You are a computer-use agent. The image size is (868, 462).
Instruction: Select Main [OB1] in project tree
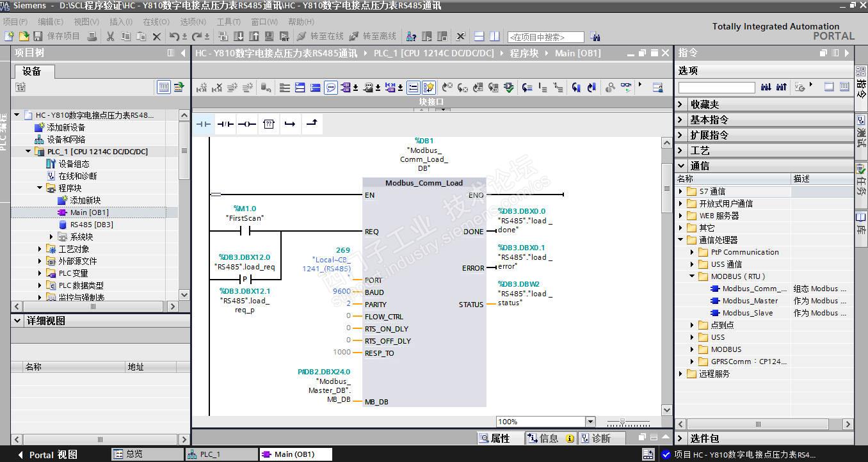point(89,212)
